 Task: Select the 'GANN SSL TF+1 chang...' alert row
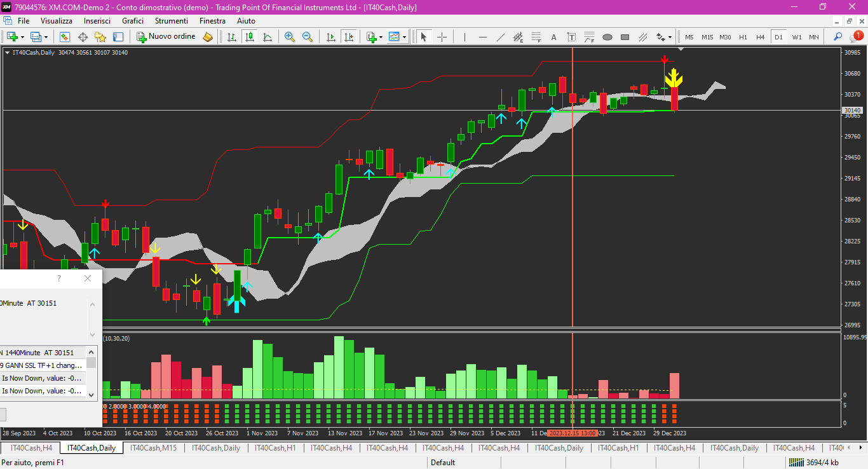tap(43, 365)
